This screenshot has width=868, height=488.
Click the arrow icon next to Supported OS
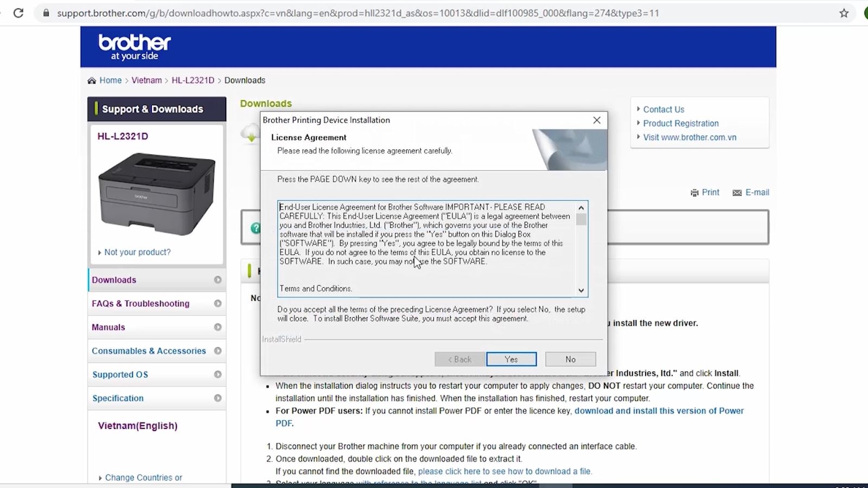(218, 374)
